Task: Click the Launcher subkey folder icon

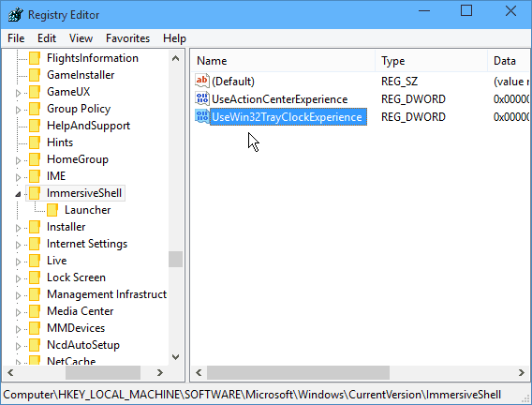Action: point(52,210)
